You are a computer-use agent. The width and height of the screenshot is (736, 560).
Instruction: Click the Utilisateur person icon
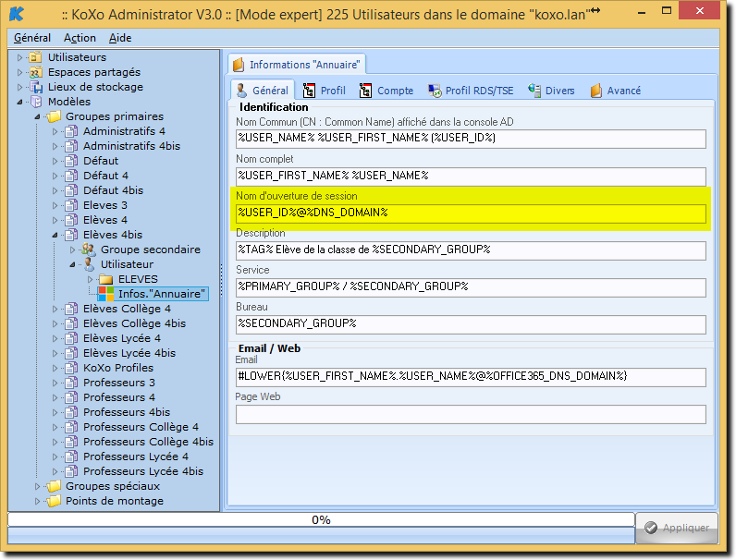click(89, 264)
